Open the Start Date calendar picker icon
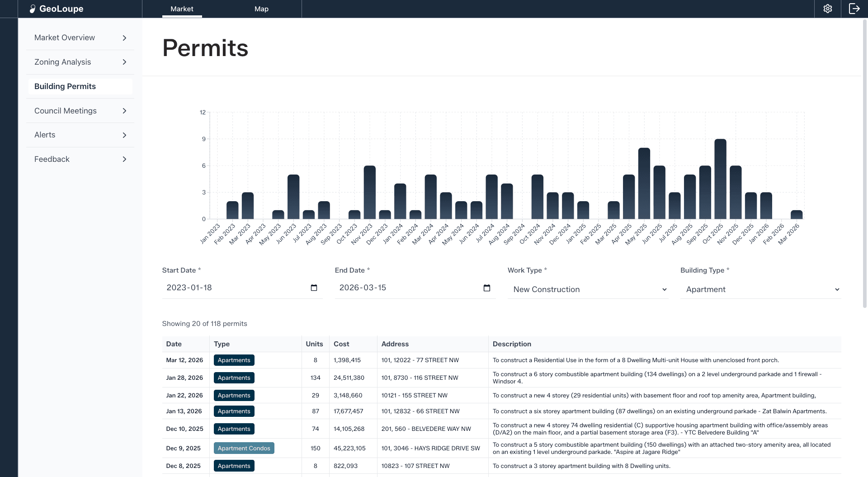Image resolution: width=868 pixels, height=477 pixels. pyautogui.click(x=314, y=288)
